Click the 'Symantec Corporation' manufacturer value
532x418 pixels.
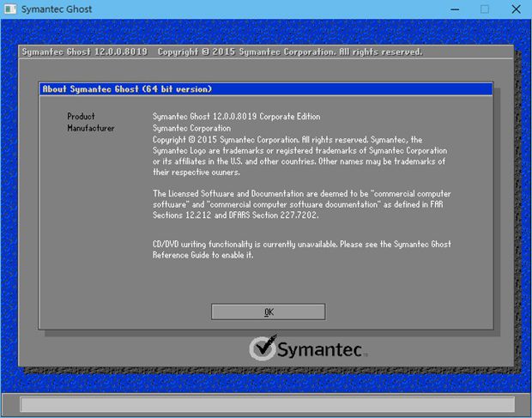[191, 128]
